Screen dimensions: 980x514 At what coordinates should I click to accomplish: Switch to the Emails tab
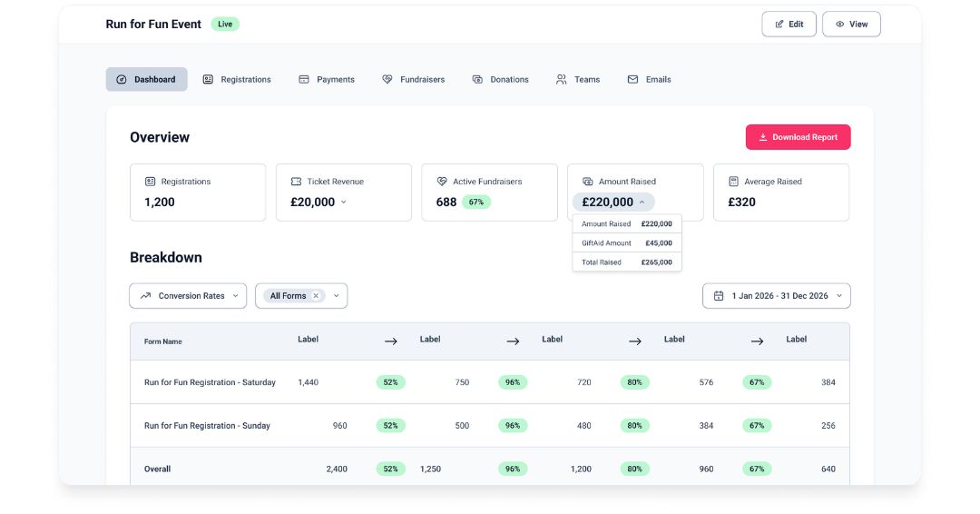pos(650,79)
